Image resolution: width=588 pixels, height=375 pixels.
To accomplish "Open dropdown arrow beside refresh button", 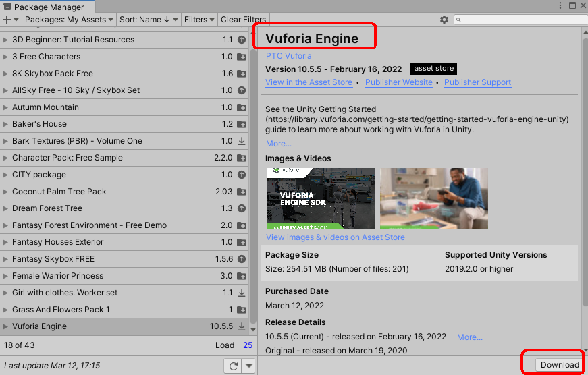I will [x=248, y=366].
